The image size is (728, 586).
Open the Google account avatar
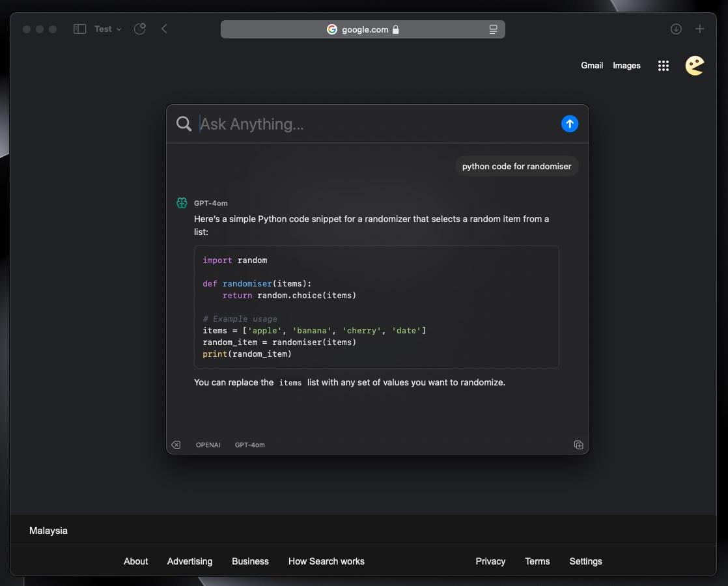click(695, 66)
